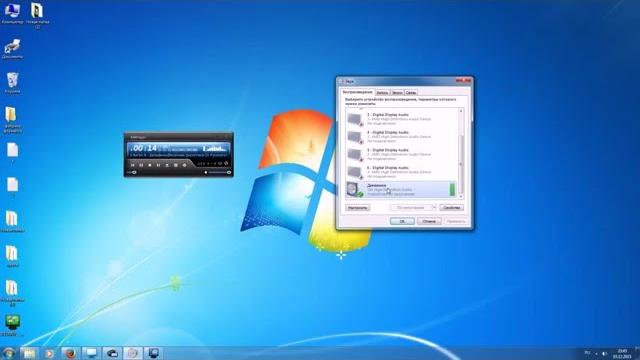Click the spectrum visualization in player display
The height and width of the screenshot is (360, 640).
(215, 148)
